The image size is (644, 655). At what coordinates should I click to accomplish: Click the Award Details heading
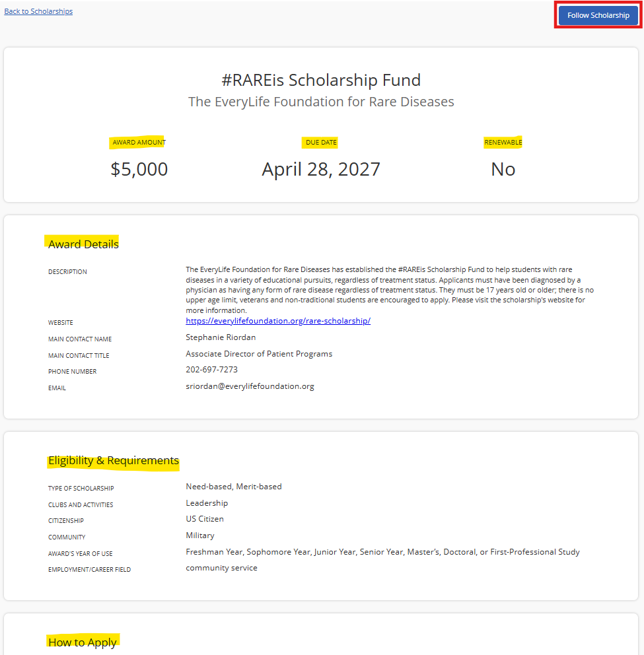pyautogui.click(x=83, y=244)
